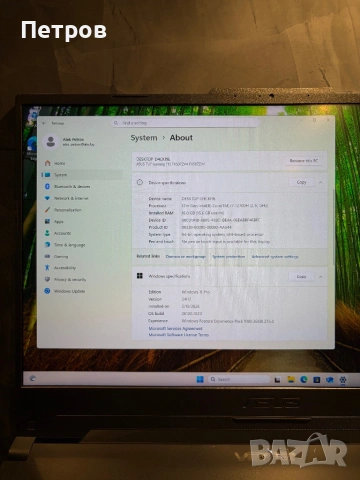Open Apps settings

point(59,222)
